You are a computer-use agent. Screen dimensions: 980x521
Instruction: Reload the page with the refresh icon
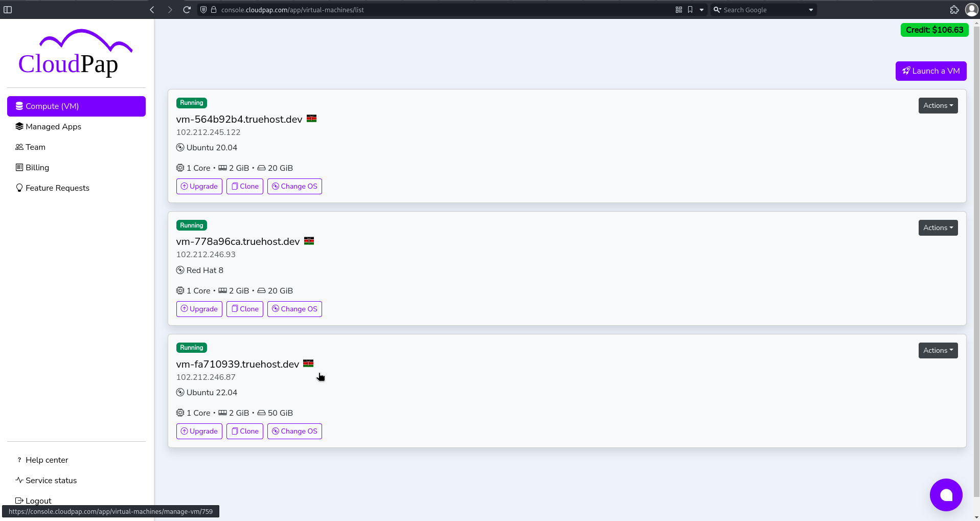(187, 9)
